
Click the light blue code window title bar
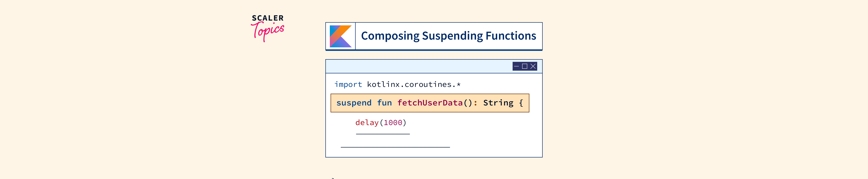tap(418, 66)
